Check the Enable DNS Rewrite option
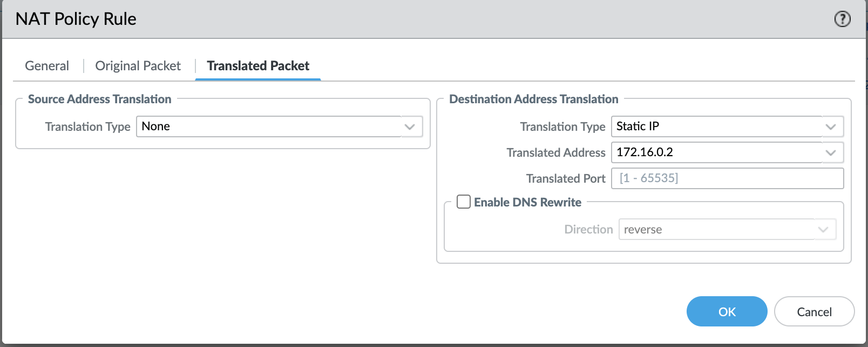Image resolution: width=868 pixels, height=347 pixels. 463,202
